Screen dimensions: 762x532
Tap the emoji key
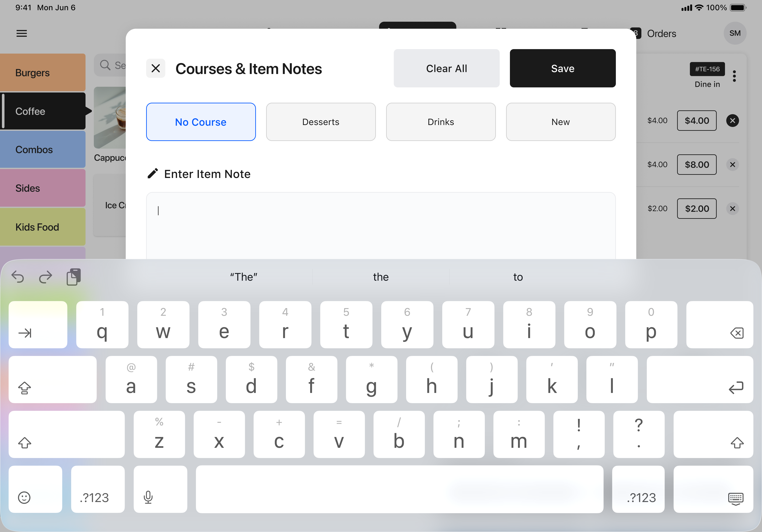point(35,489)
